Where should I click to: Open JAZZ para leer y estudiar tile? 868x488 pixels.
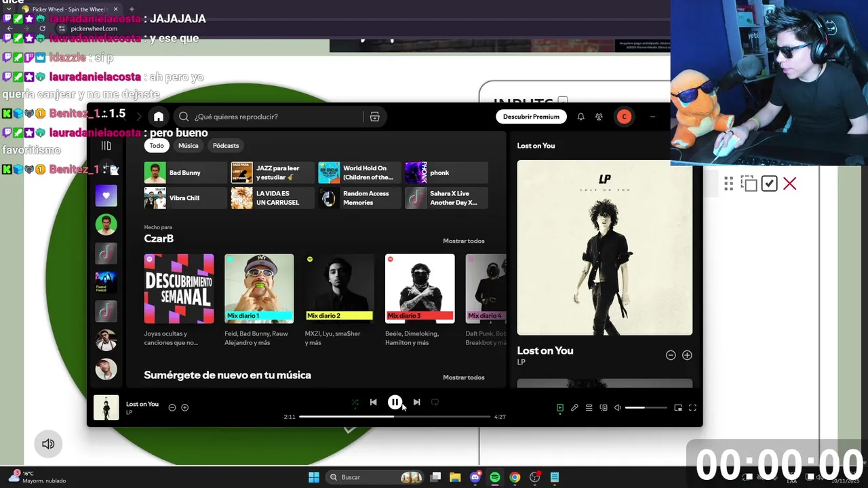[x=273, y=173]
